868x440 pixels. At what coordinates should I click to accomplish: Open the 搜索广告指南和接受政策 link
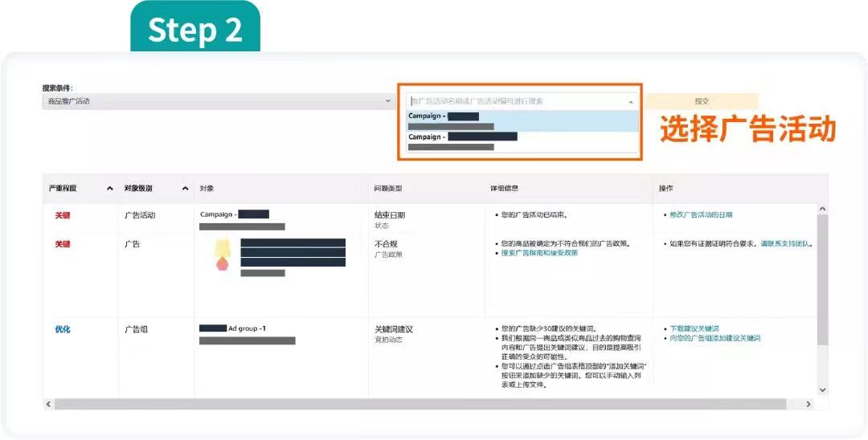539,253
